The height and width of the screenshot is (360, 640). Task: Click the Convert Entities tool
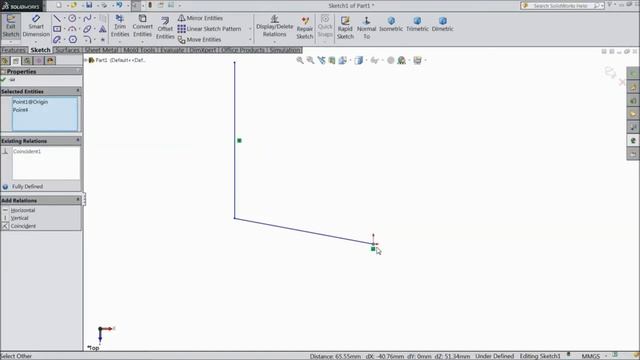[142, 26]
